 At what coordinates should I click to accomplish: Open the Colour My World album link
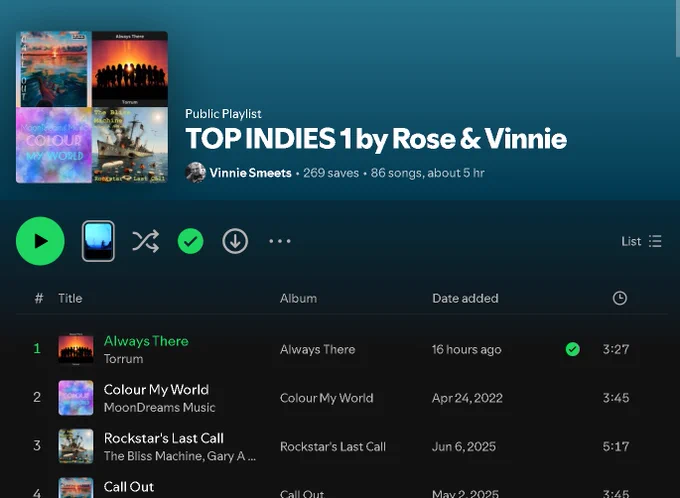click(x=327, y=398)
